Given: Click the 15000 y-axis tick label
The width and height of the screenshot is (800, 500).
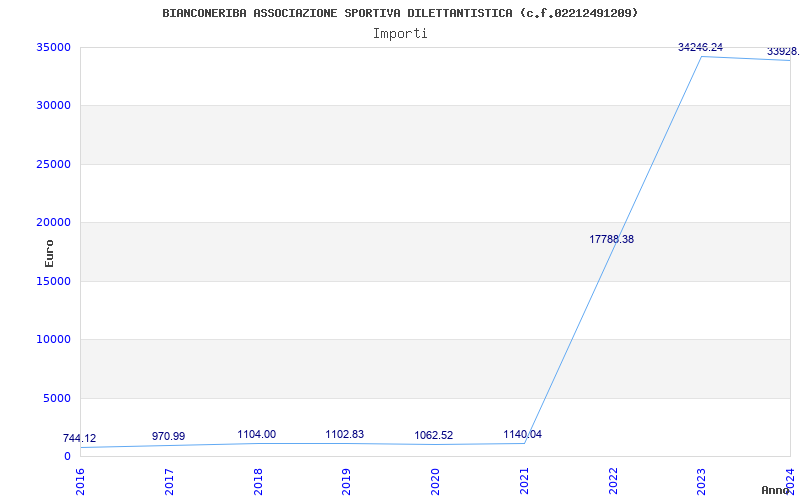Looking at the screenshot, I should pyautogui.click(x=53, y=281).
